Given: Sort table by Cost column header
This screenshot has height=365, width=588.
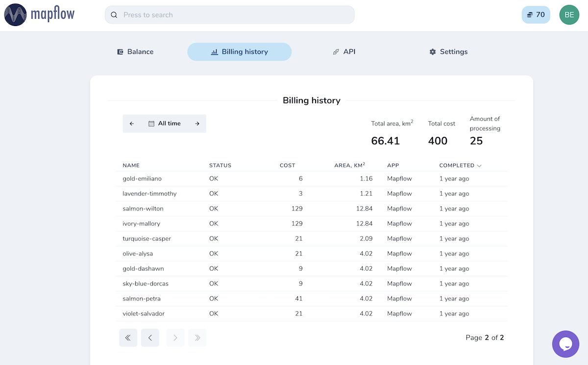Looking at the screenshot, I should [288, 165].
